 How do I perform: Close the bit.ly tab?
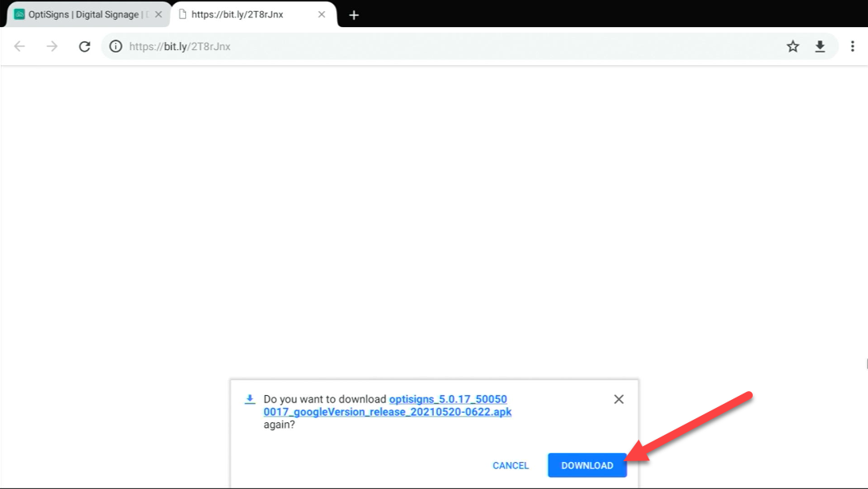pyautogui.click(x=322, y=14)
